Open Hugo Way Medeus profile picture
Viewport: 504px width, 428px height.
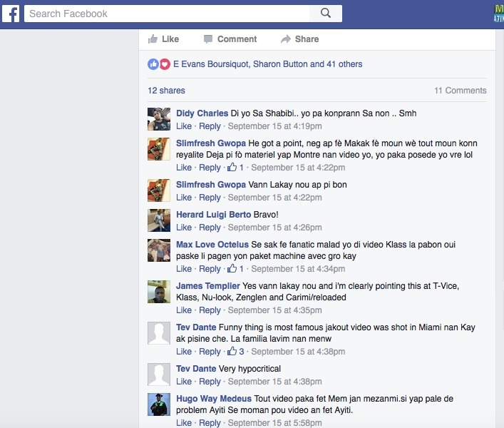[159, 404]
